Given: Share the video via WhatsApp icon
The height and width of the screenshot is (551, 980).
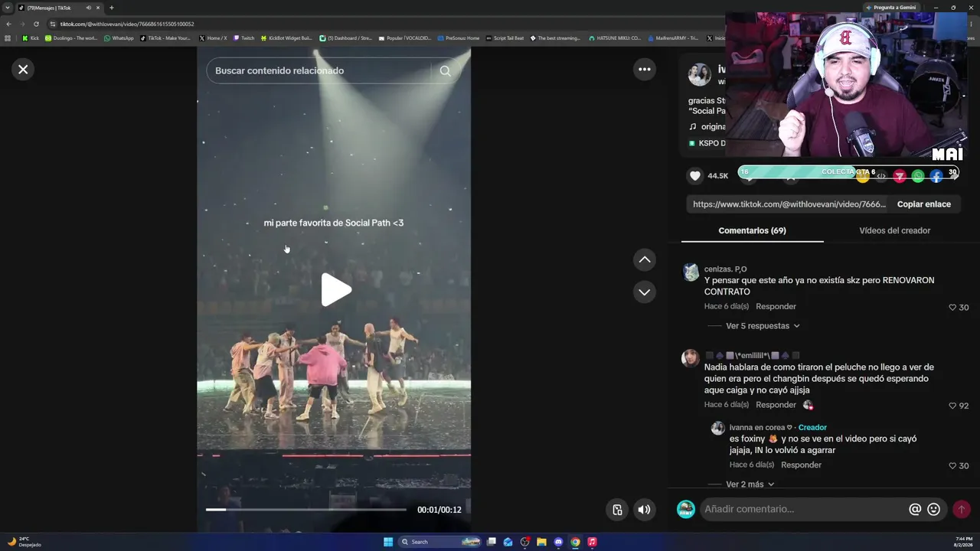Looking at the screenshot, I should click(918, 176).
